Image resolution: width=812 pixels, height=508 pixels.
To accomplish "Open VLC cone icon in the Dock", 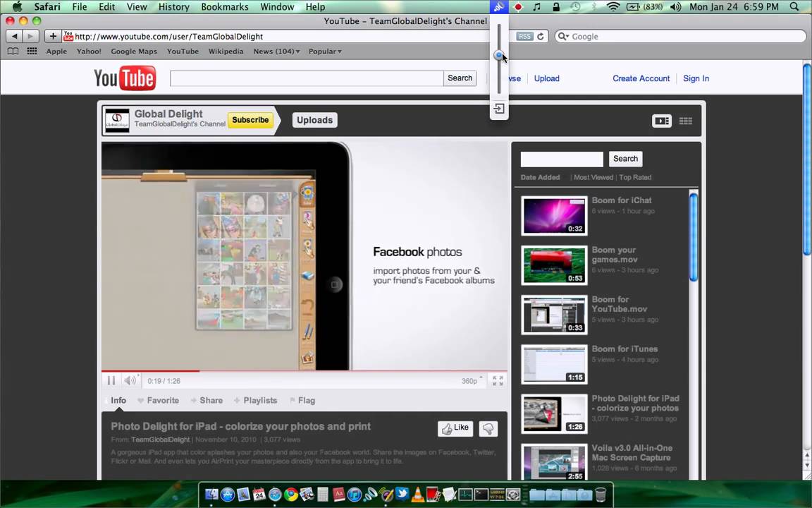I will click(x=417, y=494).
